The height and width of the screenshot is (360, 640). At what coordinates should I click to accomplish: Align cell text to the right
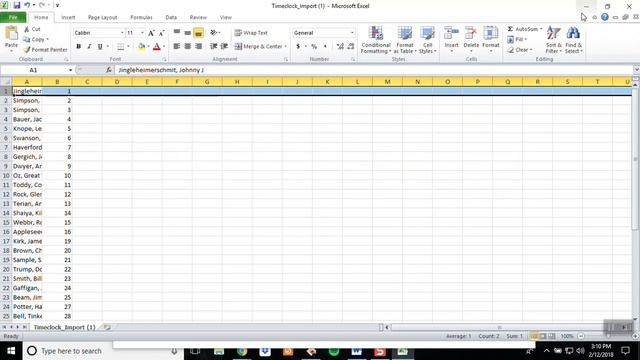click(198, 47)
